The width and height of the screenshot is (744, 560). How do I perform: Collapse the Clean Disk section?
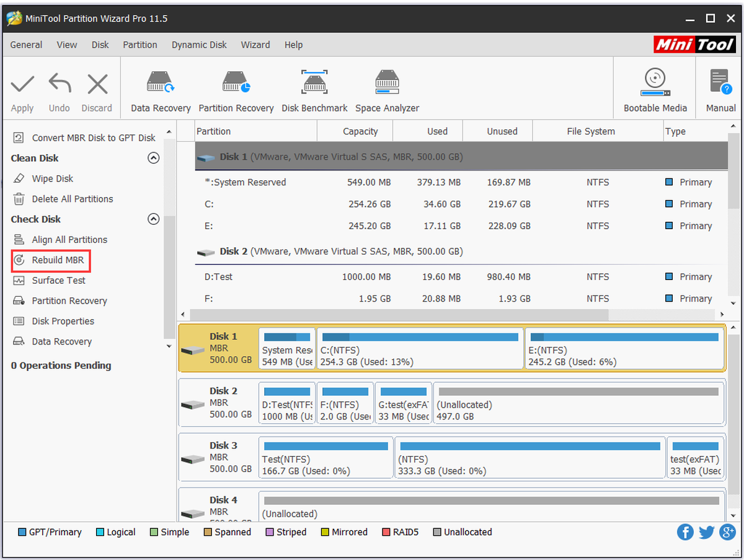pos(153,158)
